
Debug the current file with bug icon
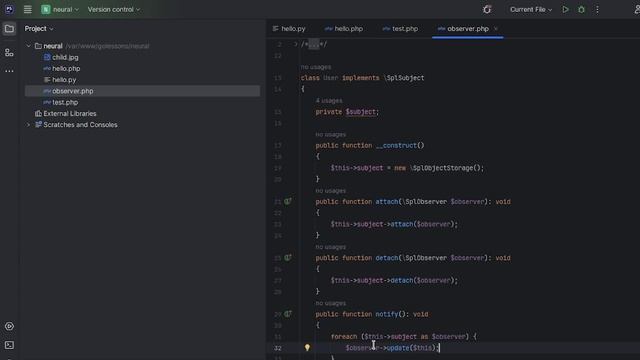[x=581, y=9]
